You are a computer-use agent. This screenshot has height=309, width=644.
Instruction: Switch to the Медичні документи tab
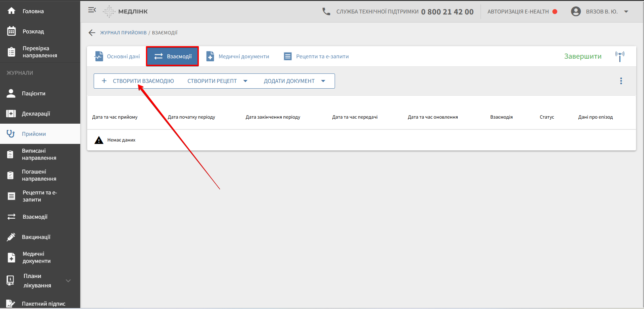(238, 56)
